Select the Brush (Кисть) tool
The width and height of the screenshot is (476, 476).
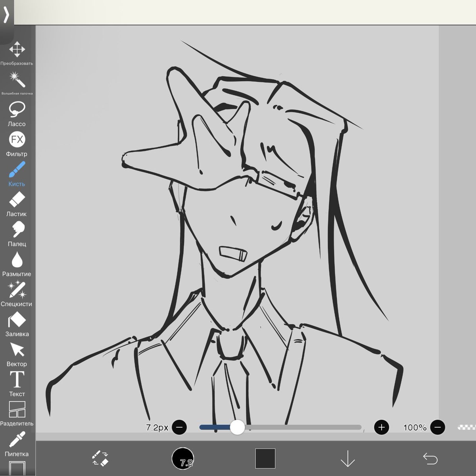[17, 174]
